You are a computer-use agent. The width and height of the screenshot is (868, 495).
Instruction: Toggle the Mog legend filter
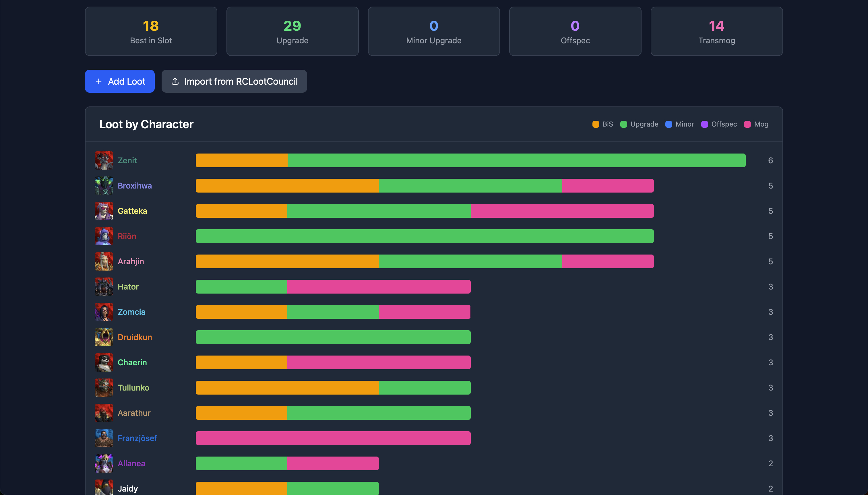[756, 124]
